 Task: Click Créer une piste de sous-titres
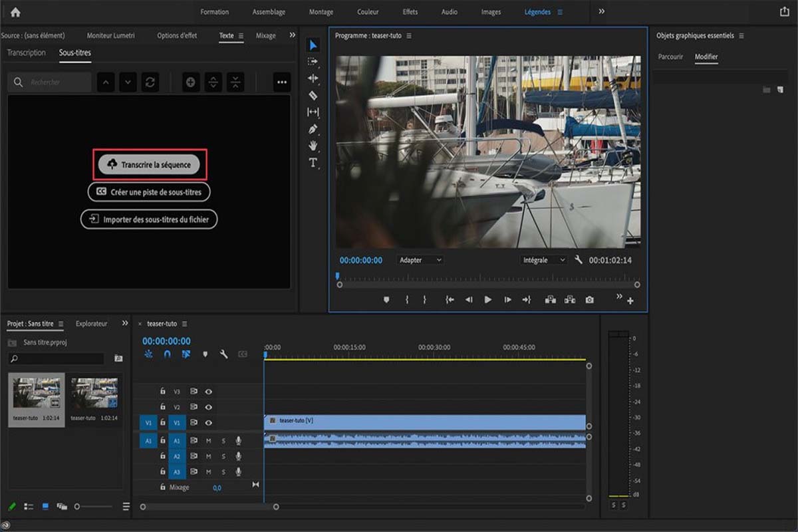coord(149,192)
